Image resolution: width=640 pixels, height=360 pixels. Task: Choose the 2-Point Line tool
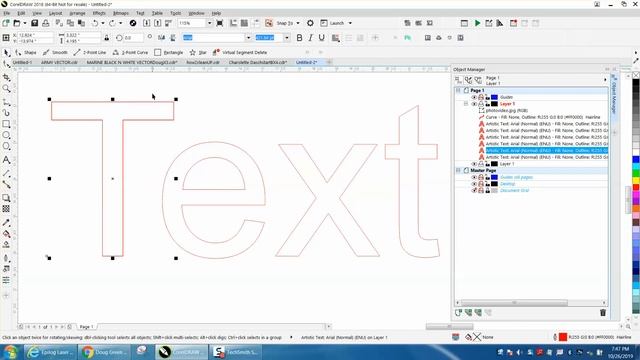coord(90,52)
